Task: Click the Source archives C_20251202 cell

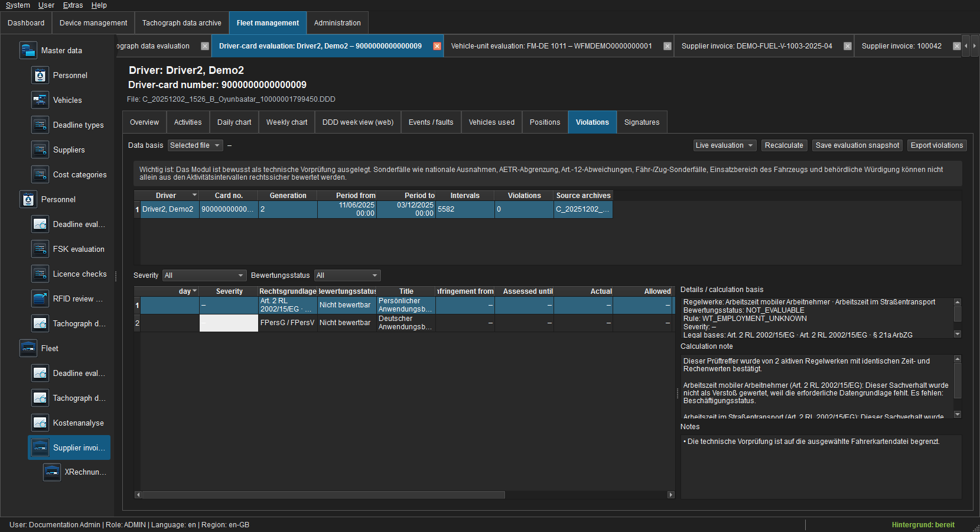Action: (583, 209)
